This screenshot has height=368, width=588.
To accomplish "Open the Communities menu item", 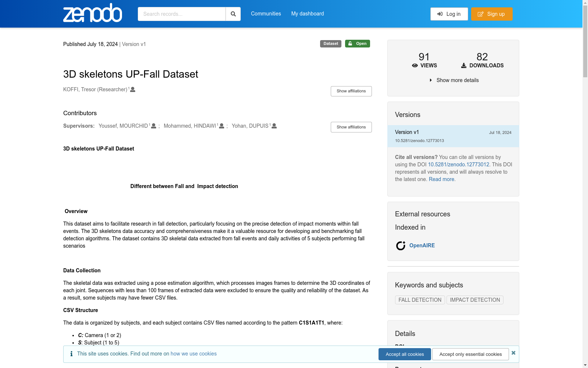I will (x=266, y=14).
